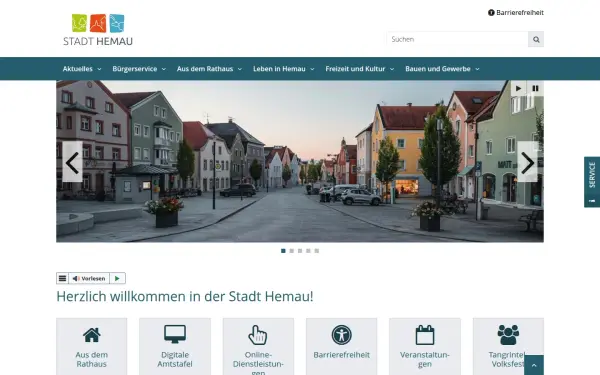Expand the Aktuelles menu chevron
The image size is (600, 375).
pyautogui.click(x=99, y=69)
